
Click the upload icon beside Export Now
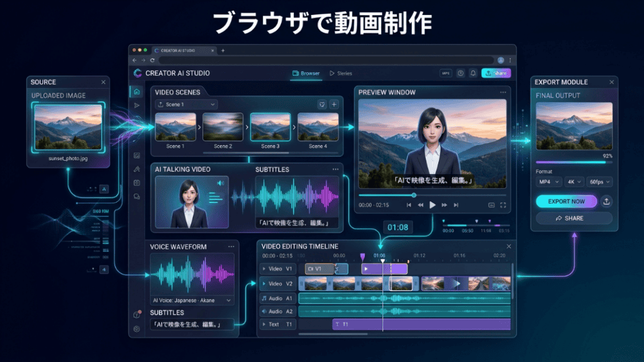pos(606,202)
